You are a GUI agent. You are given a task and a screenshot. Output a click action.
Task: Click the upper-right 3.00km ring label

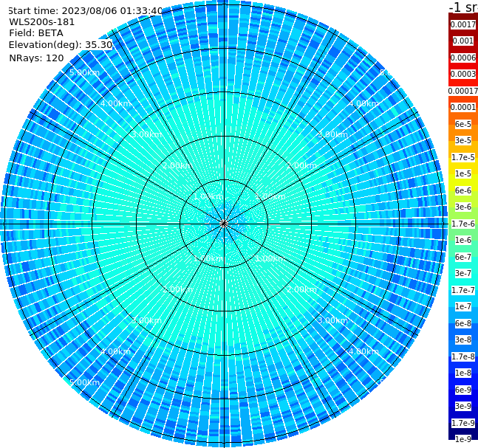point(332,134)
